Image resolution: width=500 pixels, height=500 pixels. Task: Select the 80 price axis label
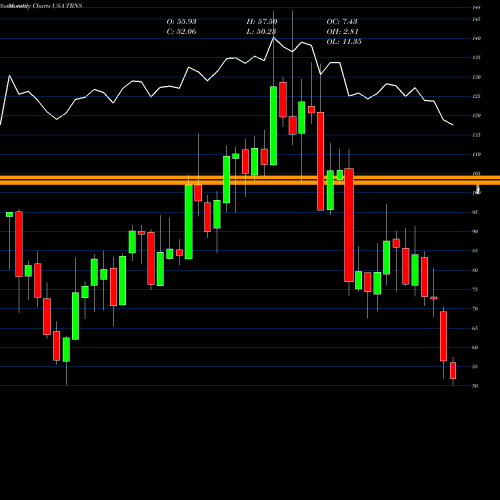click(x=475, y=270)
